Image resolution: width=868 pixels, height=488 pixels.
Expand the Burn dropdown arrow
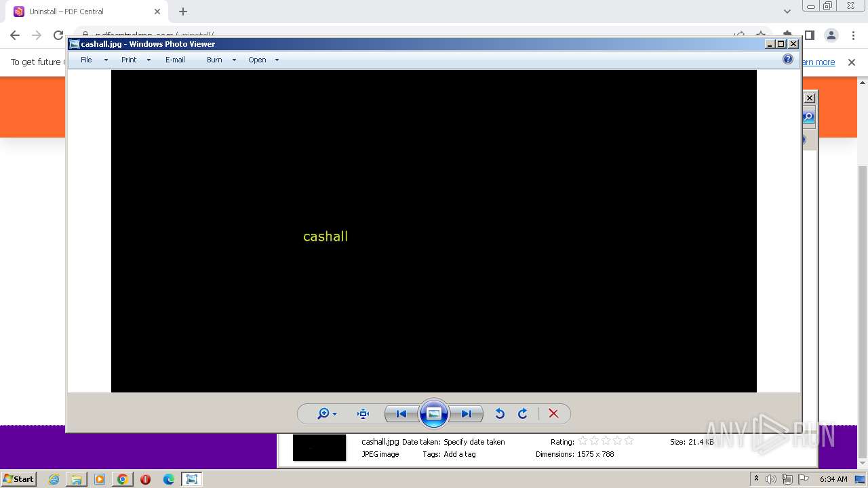pyautogui.click(x=234, y=60)
